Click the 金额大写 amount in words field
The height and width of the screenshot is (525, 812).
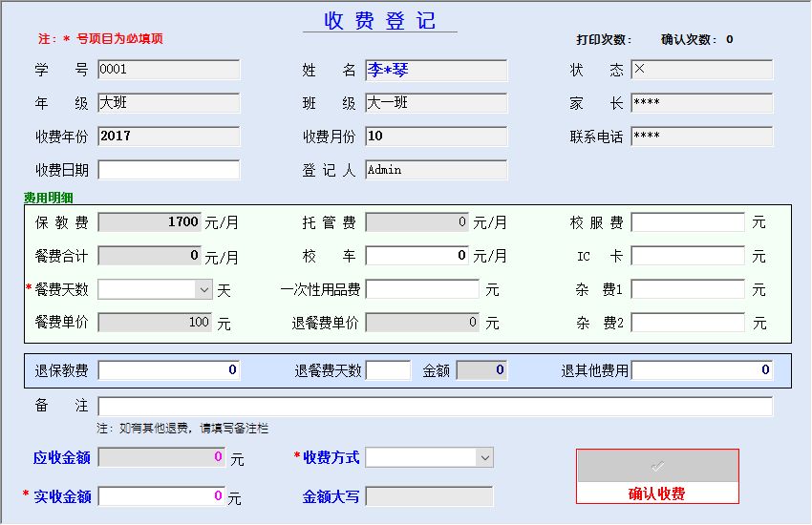[x=429, y=496]
